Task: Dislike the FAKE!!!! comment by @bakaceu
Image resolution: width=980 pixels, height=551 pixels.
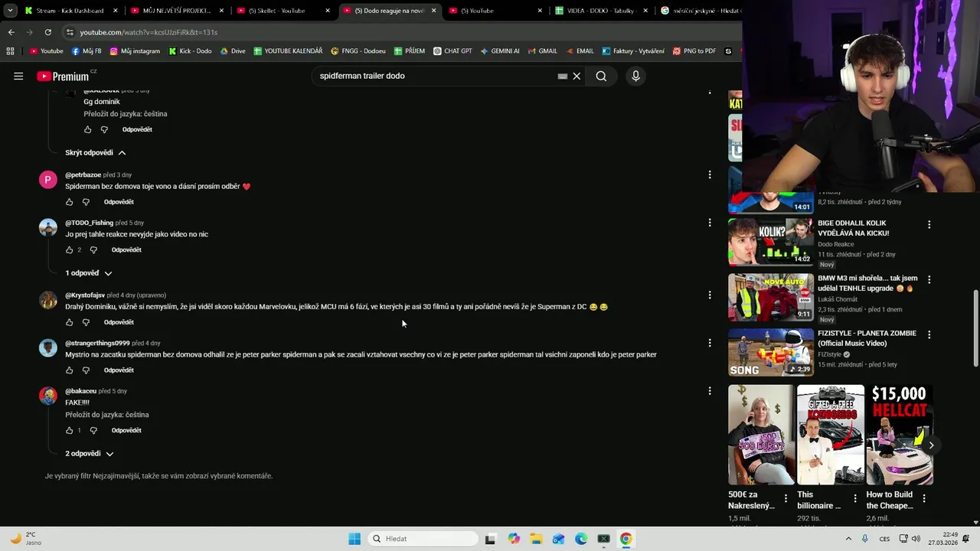Action: tap(93, 430)
